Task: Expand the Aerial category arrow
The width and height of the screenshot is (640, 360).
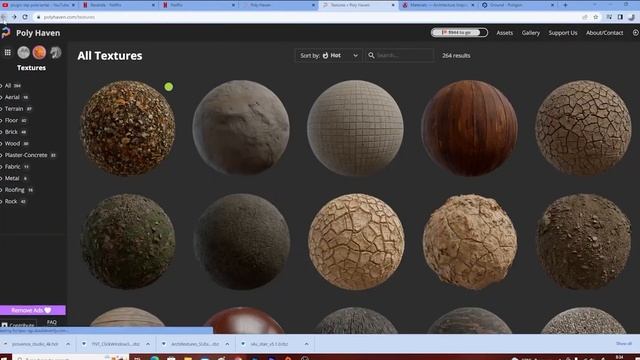Action: (x=1, y=97)
